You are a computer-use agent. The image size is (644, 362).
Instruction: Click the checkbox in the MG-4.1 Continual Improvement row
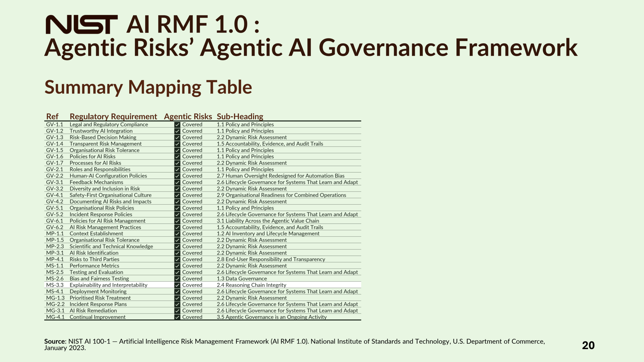coord(177,317)
